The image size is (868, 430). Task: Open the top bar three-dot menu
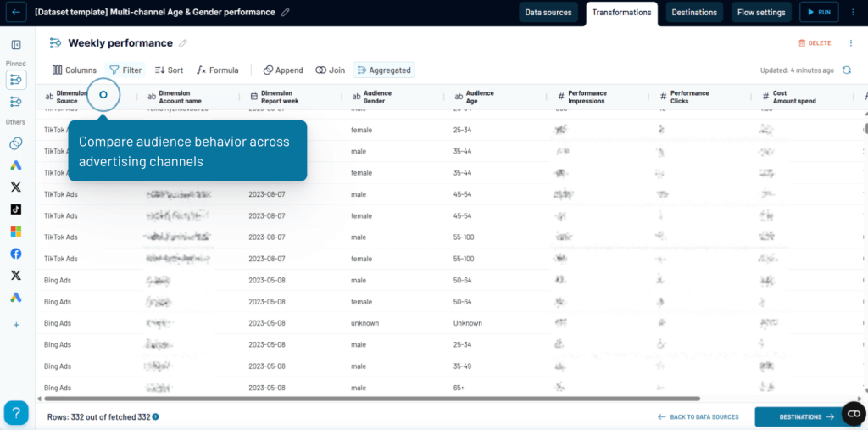tap(852, 13)
